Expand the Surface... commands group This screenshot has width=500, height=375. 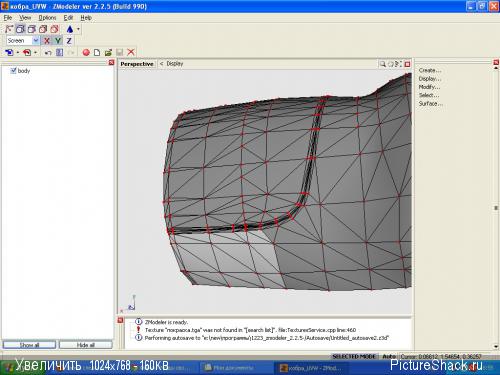point(431,104)
